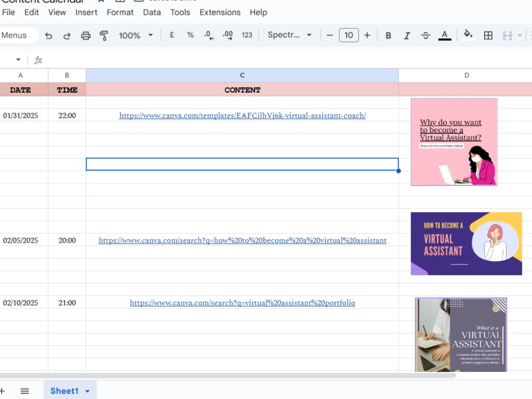Open the Format menu
Image resolution: width=532 pixels, height=399 pixels.
click(120, 13)
